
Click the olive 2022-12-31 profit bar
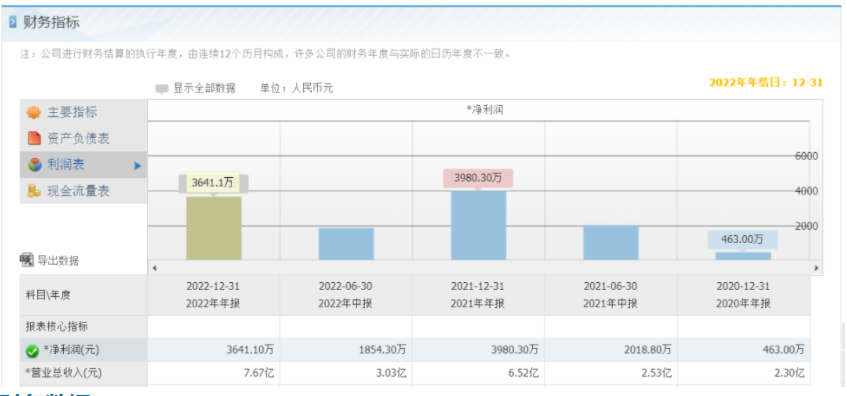point(214,228)
